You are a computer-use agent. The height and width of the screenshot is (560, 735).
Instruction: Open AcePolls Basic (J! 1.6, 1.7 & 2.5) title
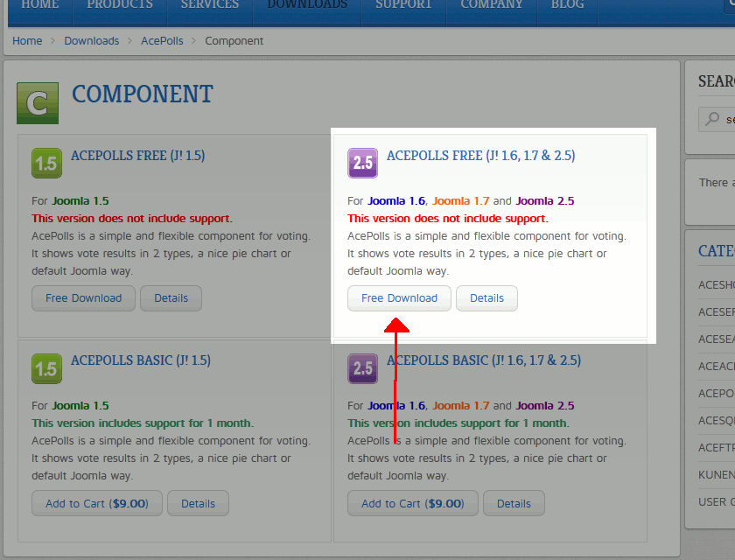click(484, 360)
